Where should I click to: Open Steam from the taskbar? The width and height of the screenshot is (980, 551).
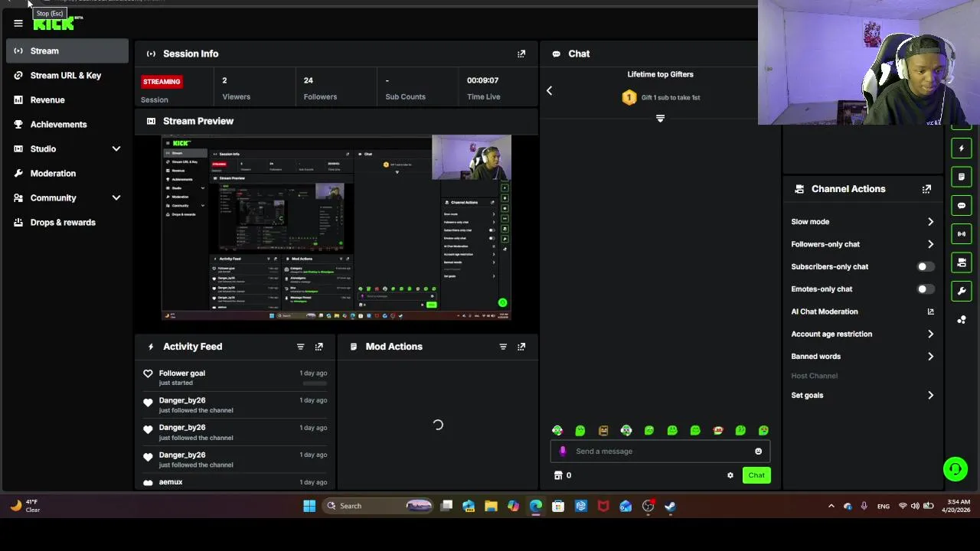(670, 506)
